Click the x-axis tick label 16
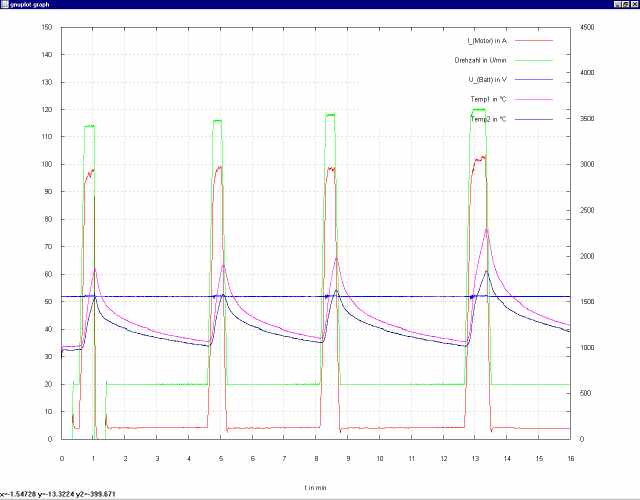The width and height of the screenshot is (640, 500). (571, 459)
